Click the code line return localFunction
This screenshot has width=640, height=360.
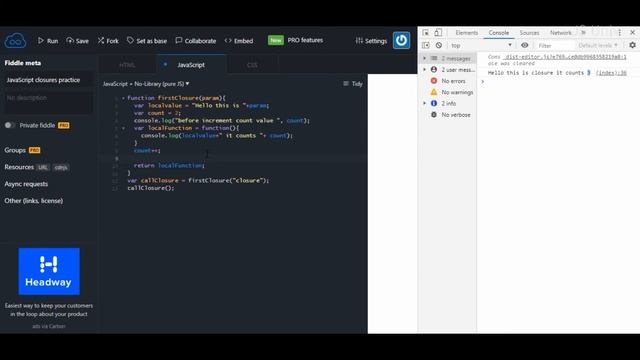[x=169, y=165]
